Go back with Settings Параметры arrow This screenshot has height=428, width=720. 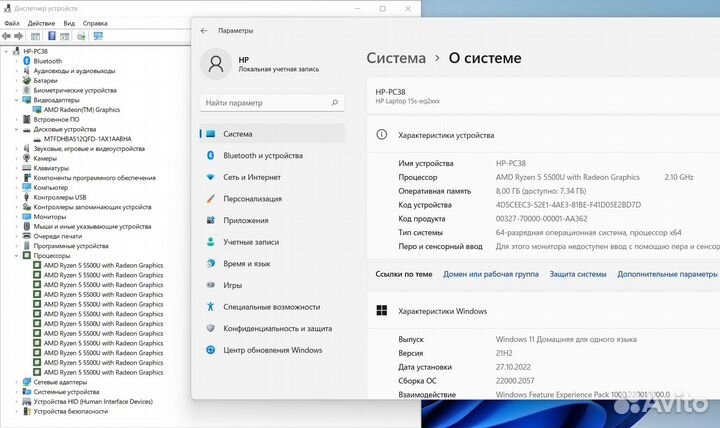click(204, 31)
